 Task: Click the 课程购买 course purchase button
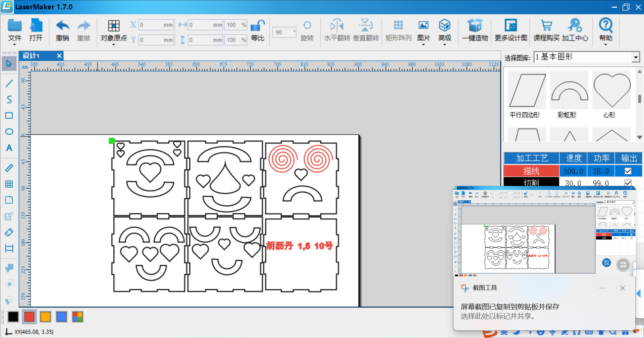(546, 30)
